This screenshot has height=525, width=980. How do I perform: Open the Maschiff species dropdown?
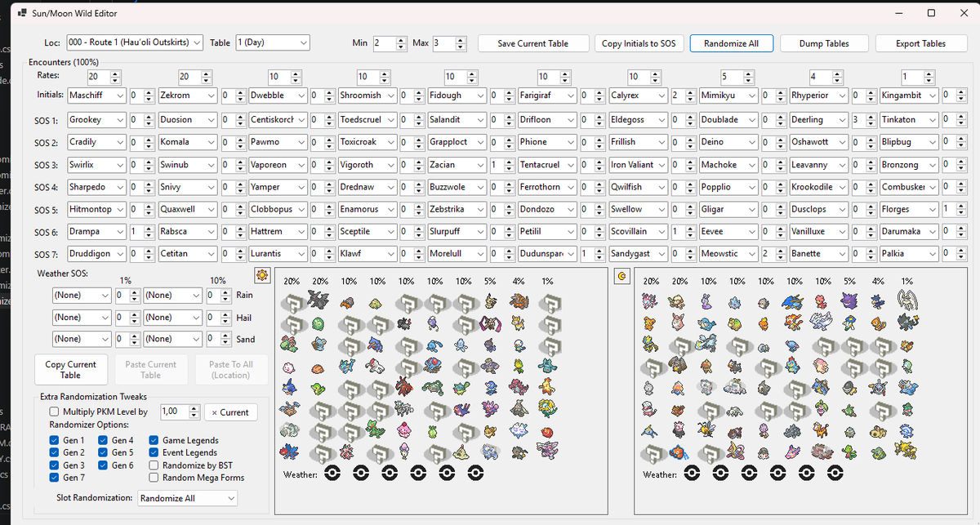tap(97, 96)
